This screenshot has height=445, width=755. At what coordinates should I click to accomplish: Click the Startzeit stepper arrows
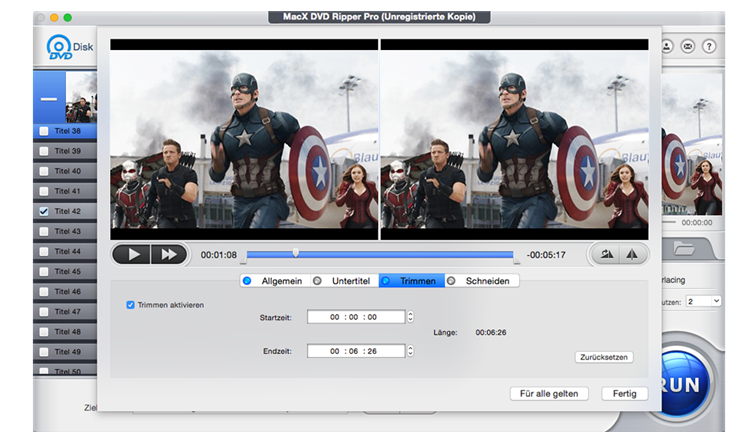411,317
